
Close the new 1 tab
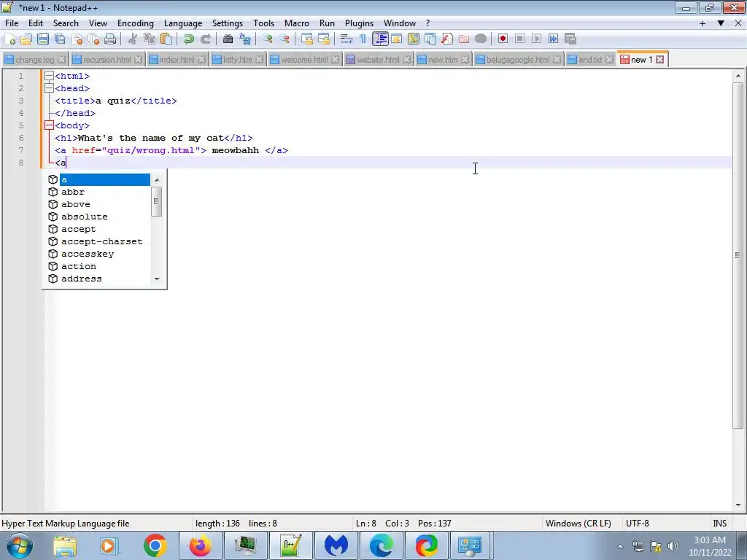pos(659,60)
